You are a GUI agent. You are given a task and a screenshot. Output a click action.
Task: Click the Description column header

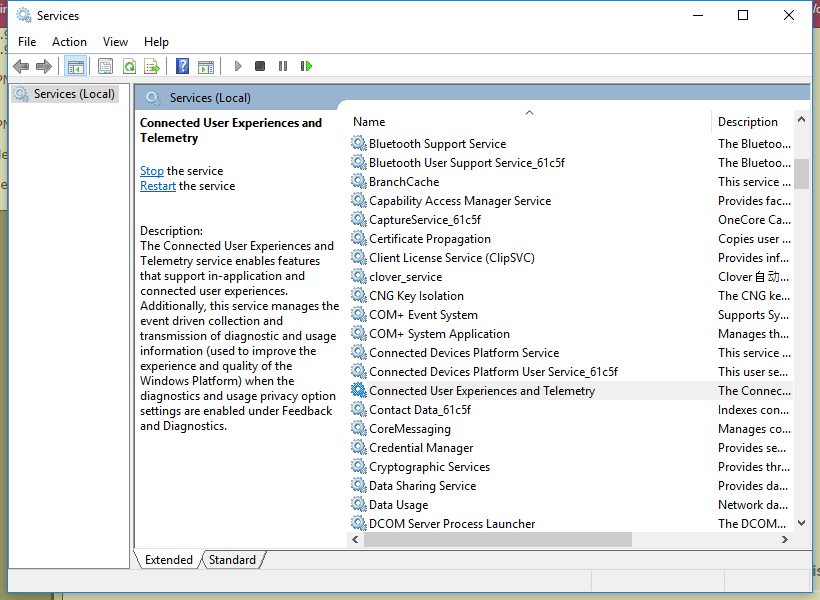745,121
